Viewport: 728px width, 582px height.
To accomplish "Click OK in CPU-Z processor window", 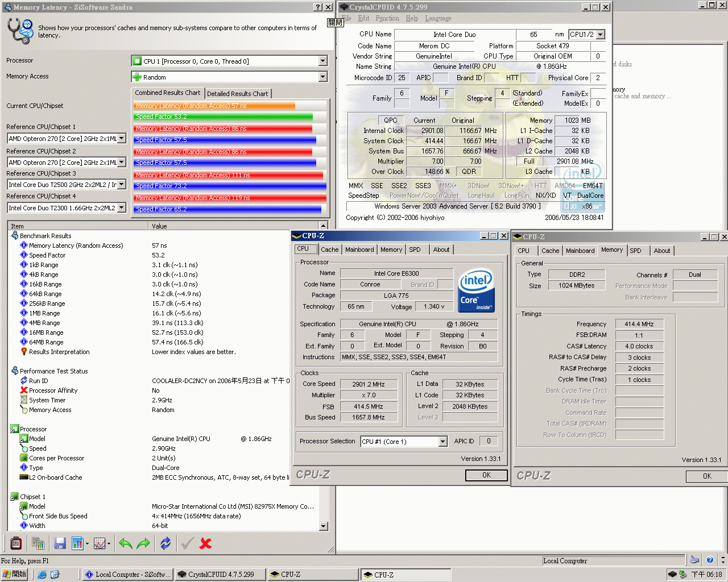I will [x=486, y=475].
